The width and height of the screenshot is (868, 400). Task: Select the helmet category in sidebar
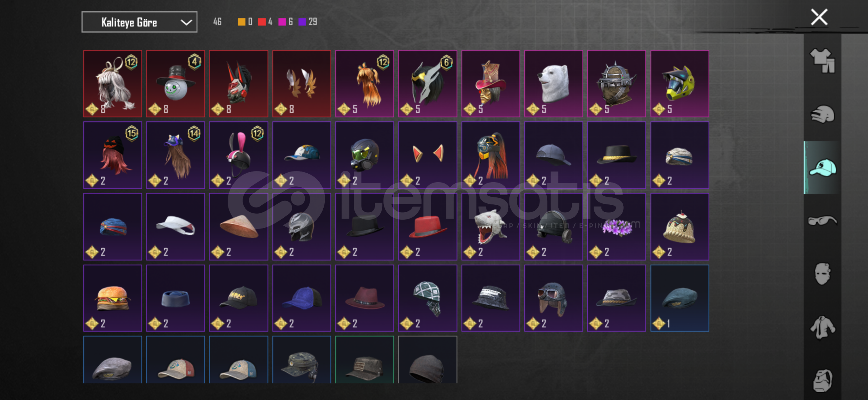click(822, 114)
